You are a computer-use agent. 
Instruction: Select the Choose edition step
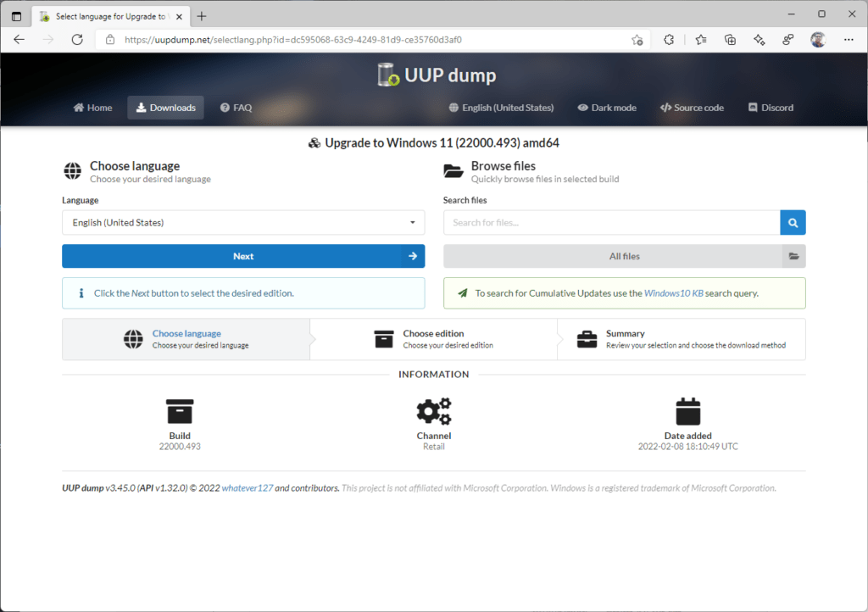(433, 339)
